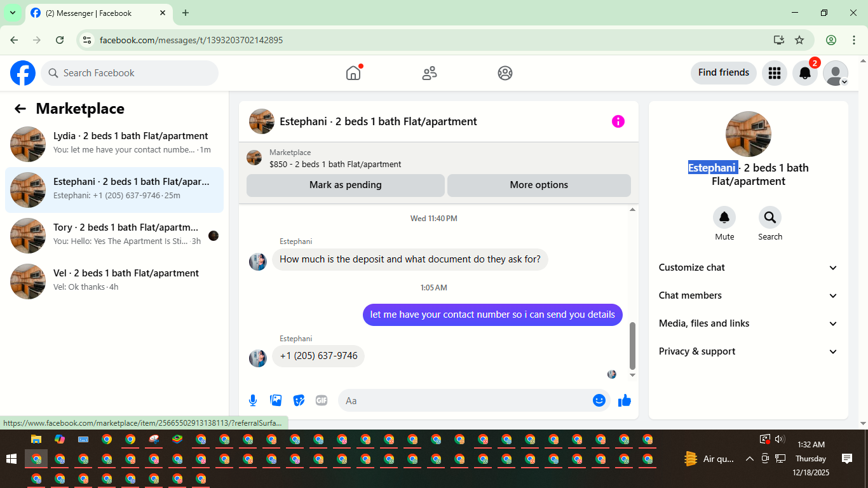The image size is (868, 488).
Task: Click the +1 (205) 637-9746 message bubble
Action: pos(318,356)
